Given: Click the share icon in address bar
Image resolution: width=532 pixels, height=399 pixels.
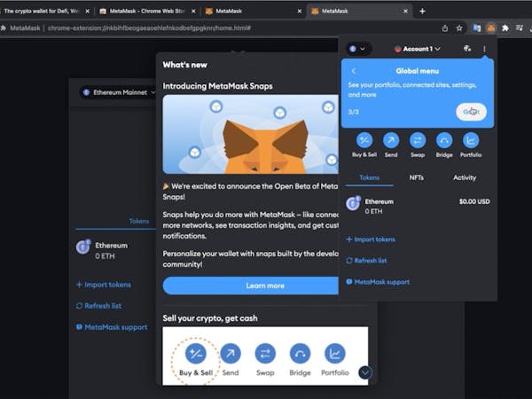Looking at the screenshot, I should pos(445,28).
